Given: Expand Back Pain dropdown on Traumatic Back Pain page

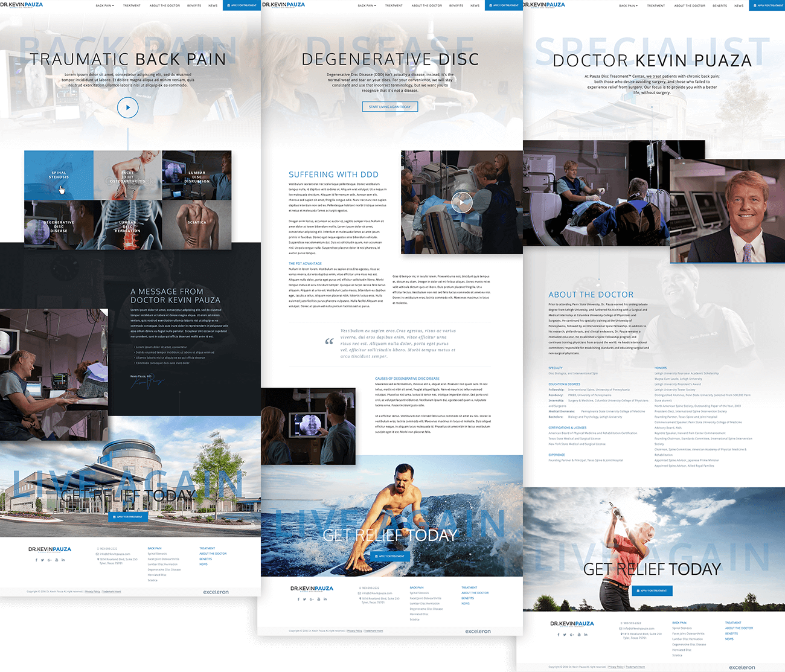Looking at the screenshot, I should (x=104, y=5).
